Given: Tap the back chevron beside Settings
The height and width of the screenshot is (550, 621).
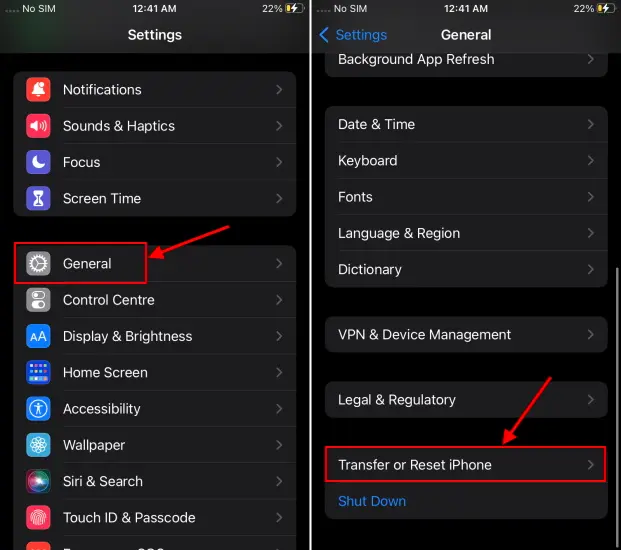Looking at the screenshot, I should (x=324, y=35).
